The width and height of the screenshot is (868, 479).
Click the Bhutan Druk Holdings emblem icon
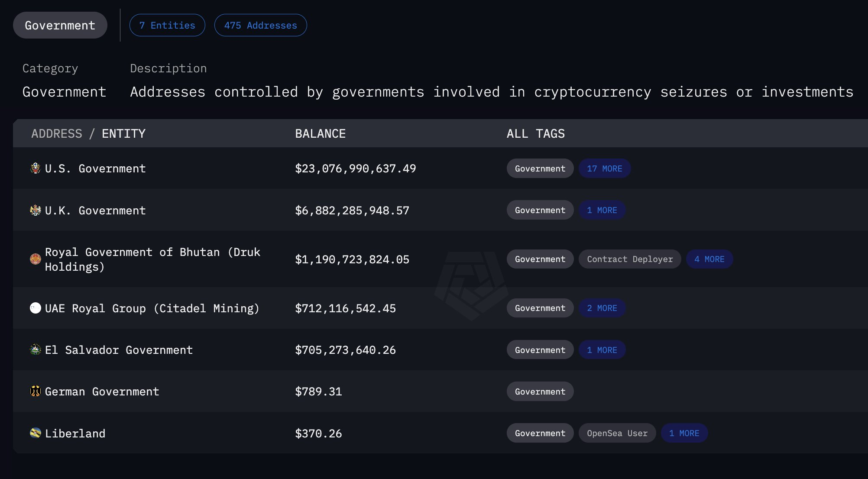click(x=36, y=259)
